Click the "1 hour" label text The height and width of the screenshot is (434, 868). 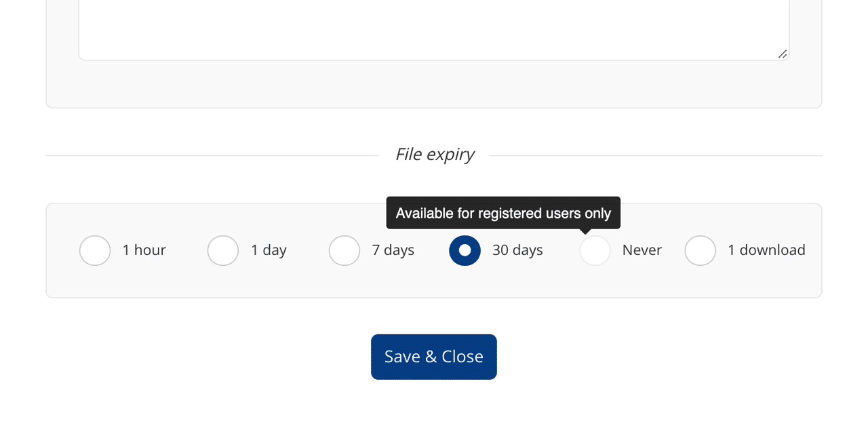coord(144,250)
